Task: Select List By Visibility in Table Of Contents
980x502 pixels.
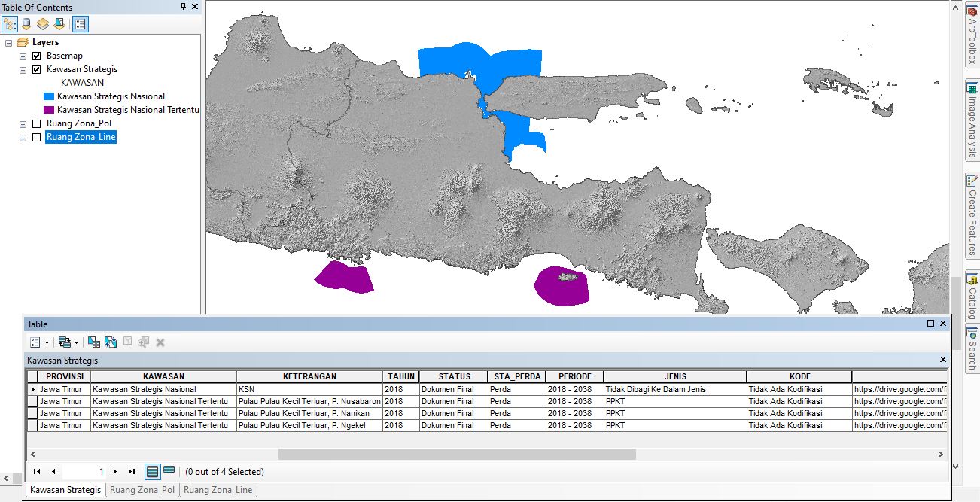Action: [x=44, y=23]
